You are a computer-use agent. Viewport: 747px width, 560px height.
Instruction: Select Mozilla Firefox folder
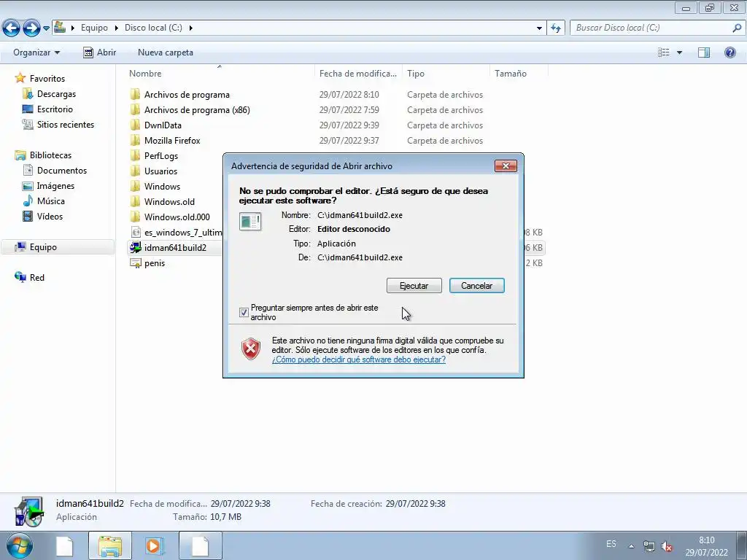tap(172, 140)
